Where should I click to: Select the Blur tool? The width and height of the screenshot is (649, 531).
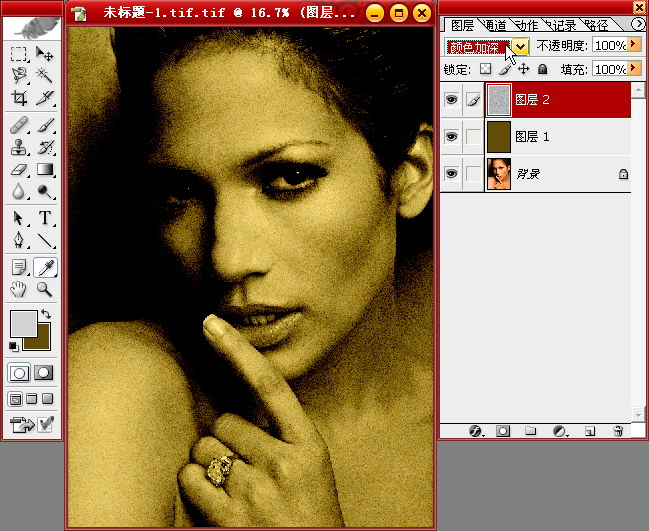coord(19,192)
